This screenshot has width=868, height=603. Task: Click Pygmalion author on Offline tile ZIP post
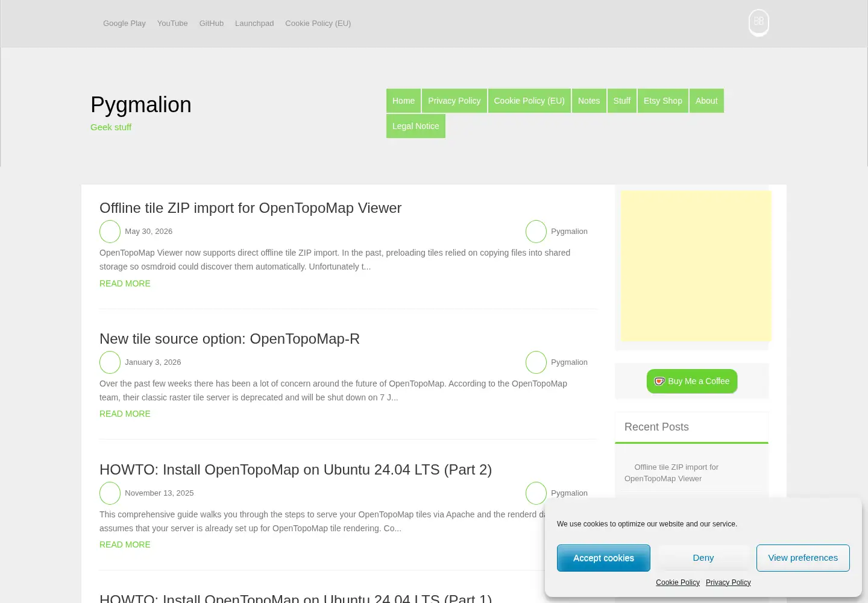click(569, 232)
